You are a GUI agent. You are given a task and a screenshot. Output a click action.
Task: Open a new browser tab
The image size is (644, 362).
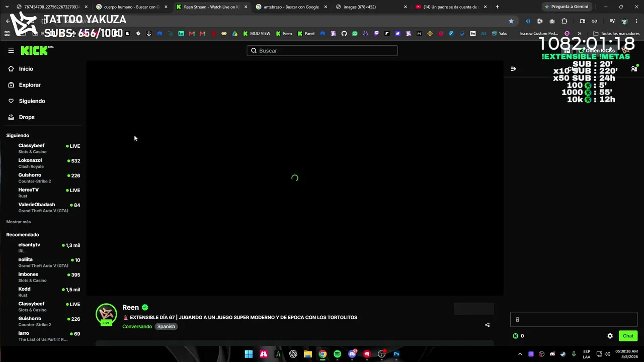click(x=498, y=7)
